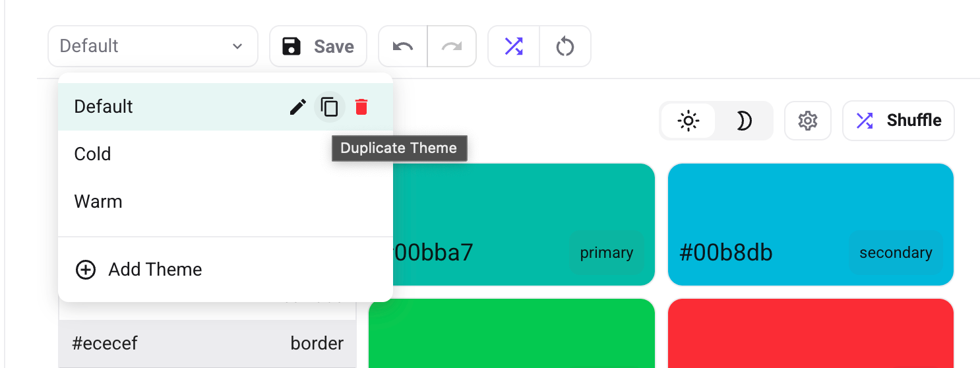Click the #ececef border color row
Image resolution: width=980 pixels, height=368 pixels.
207,344
